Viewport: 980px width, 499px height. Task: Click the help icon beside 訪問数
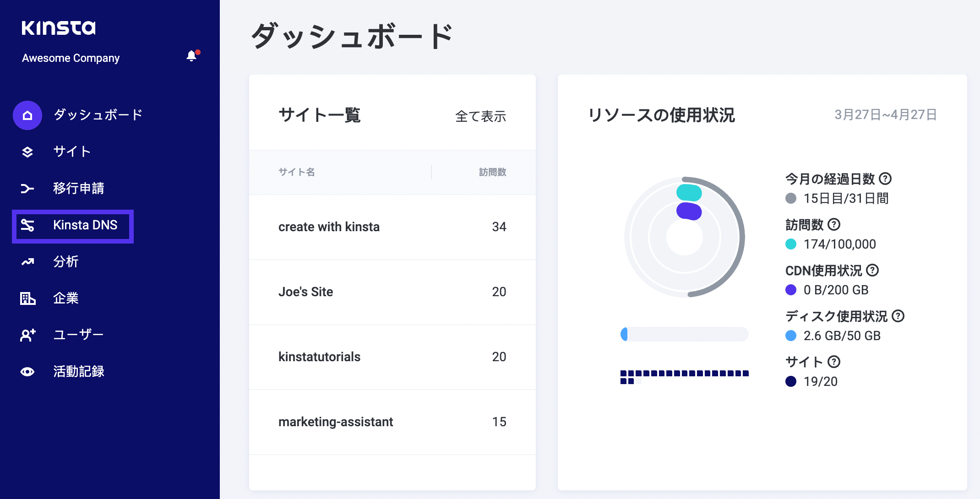tap(835, 224)
